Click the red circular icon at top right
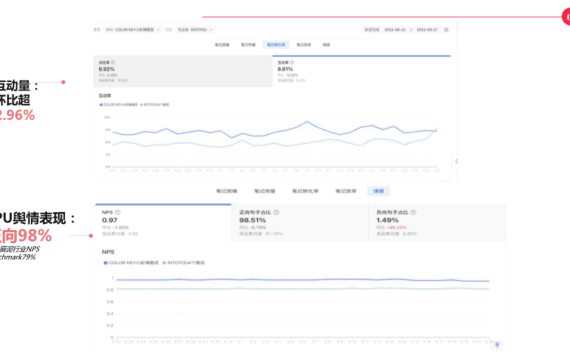 (x=566, y=17)
